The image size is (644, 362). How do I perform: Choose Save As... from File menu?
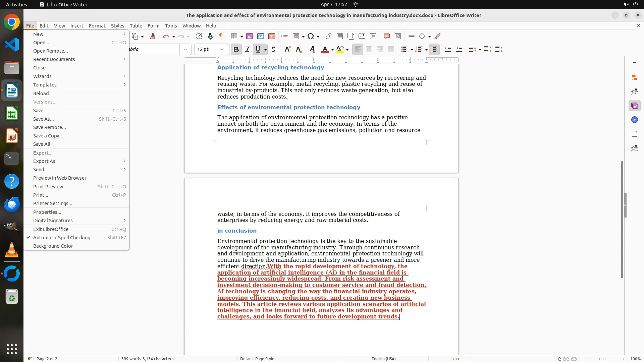(x=44, y=119)
